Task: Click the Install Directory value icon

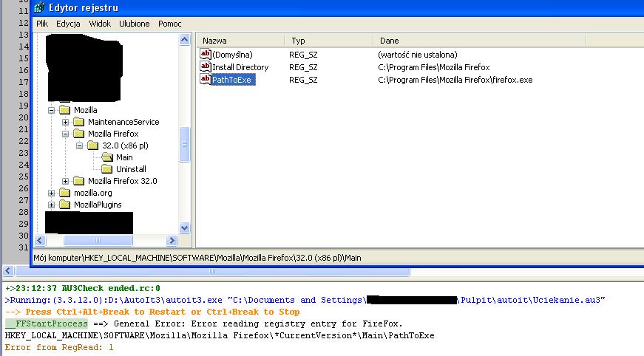Action: coord(206,66)
